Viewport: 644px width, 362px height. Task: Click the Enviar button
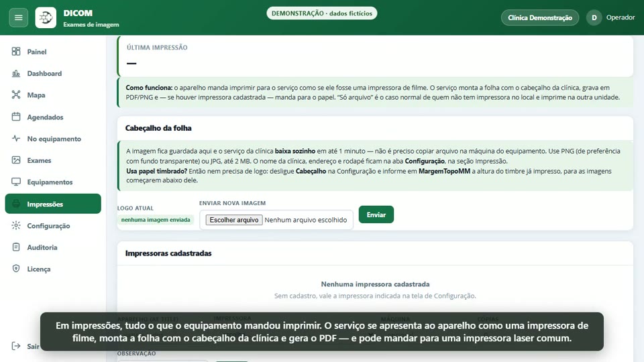(376, 215)
